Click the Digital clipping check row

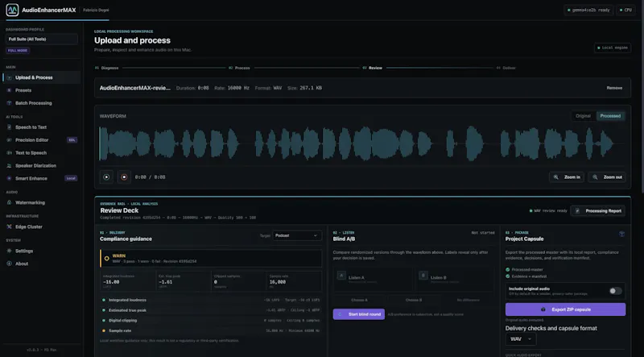[211, 321]
